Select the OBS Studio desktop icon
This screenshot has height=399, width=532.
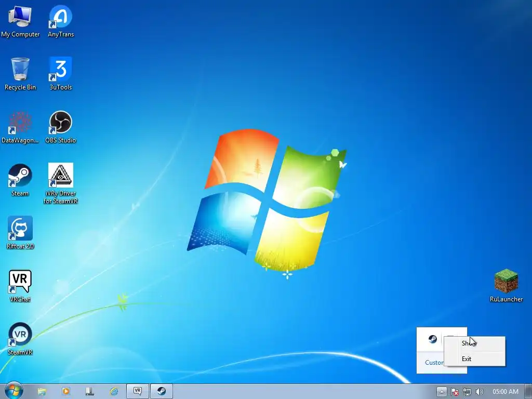61,127
